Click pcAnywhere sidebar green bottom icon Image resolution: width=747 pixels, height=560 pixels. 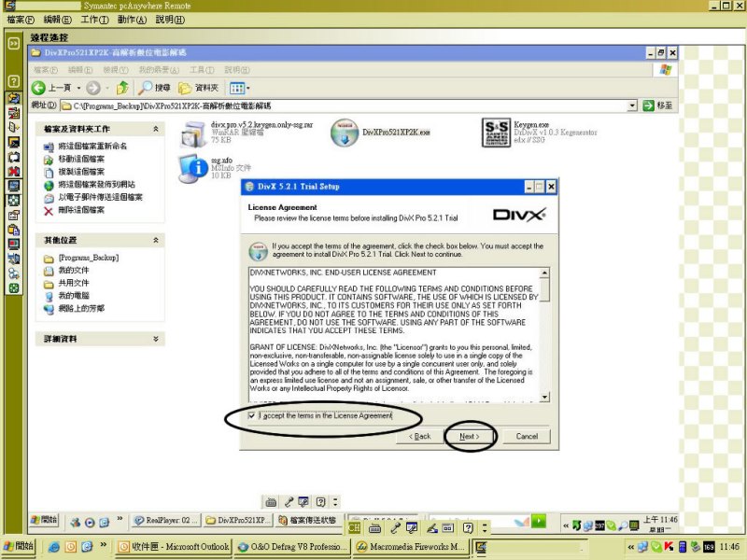(13, 288)
